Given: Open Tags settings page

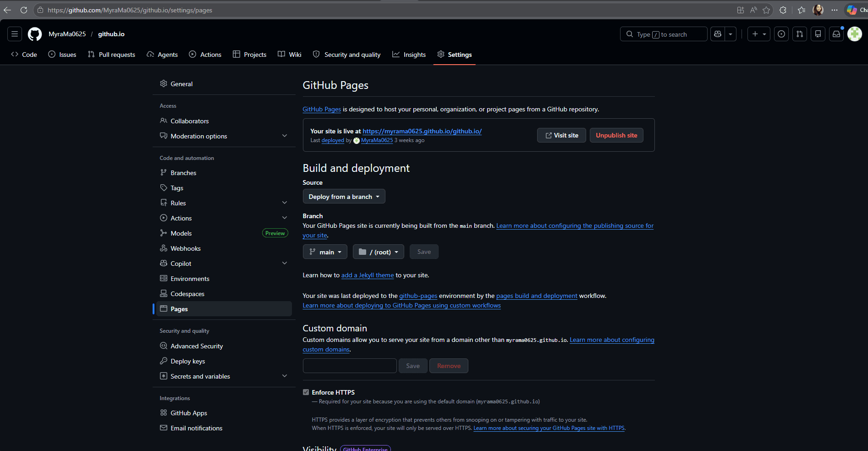Looking at the screenshot, I should point(224,188).
